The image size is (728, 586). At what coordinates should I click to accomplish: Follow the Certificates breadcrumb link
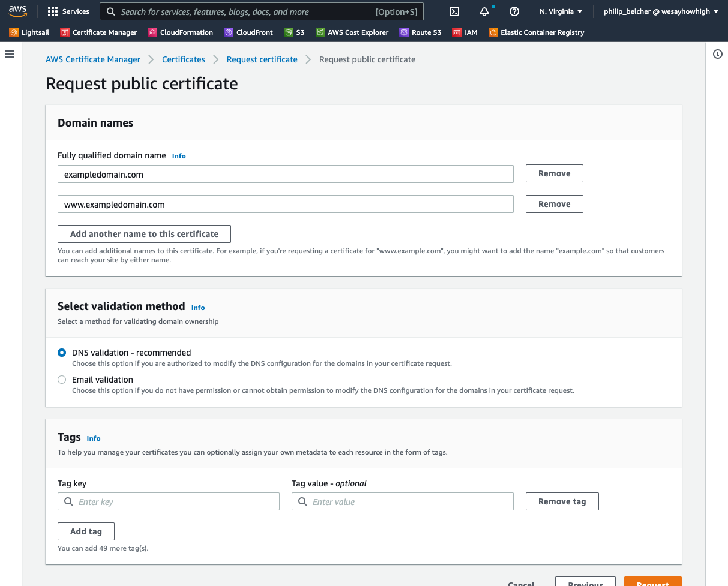tap(183, 59)
